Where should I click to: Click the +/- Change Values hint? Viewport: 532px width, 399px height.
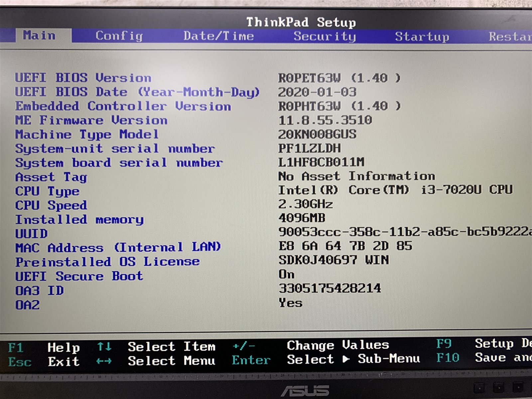coord(311,346)
